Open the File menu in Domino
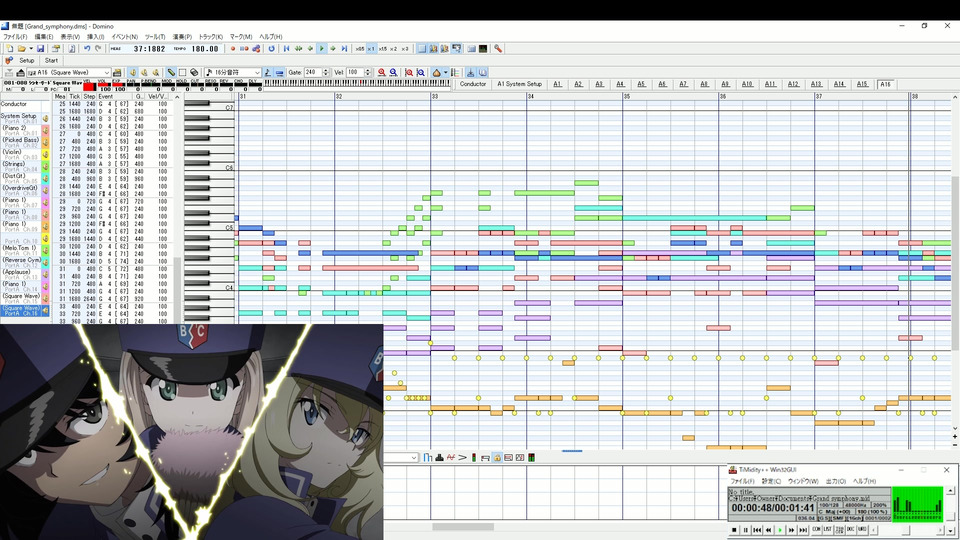Viewport: 960px width, 540px height. click(15, 37)
